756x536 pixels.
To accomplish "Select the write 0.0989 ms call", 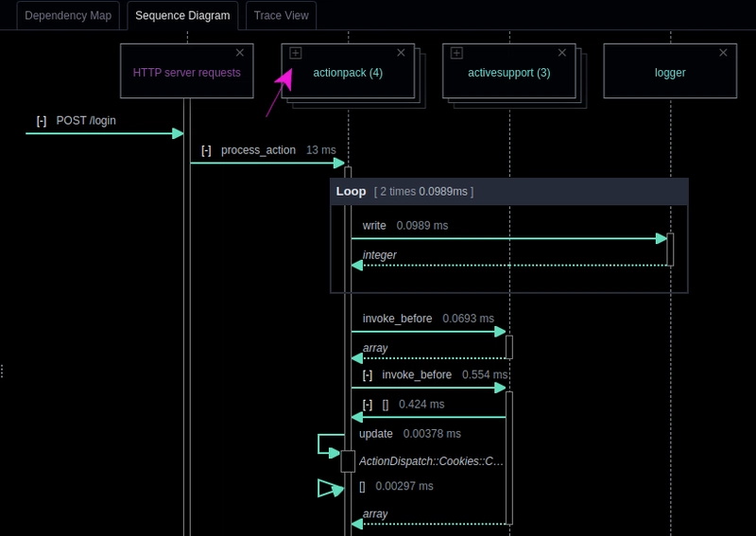I will pos(405,226).
